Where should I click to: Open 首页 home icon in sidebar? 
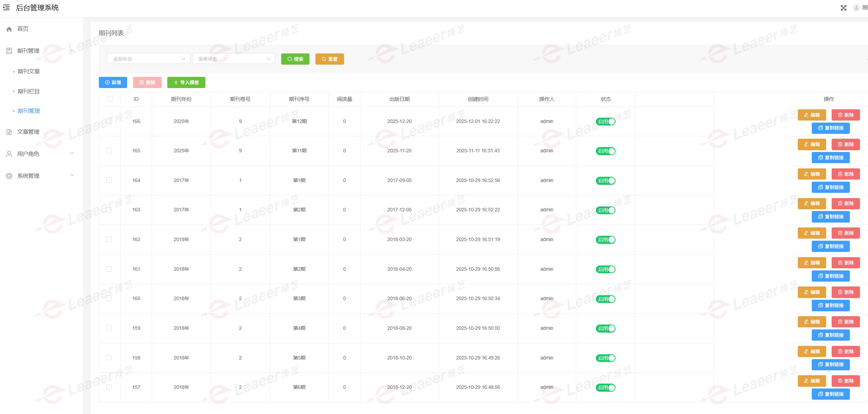tap(9, 29)
